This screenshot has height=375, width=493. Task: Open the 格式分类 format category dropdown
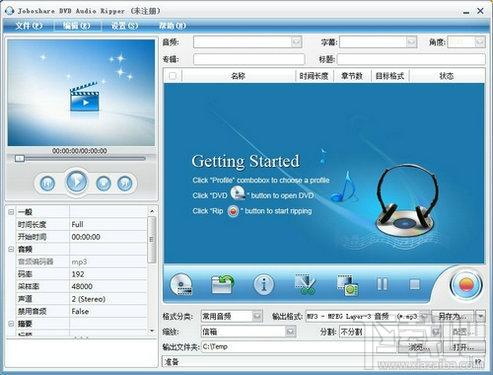point(257,316)
